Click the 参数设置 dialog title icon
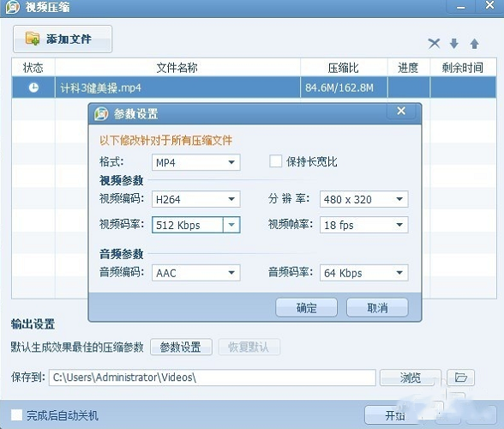 101,113
